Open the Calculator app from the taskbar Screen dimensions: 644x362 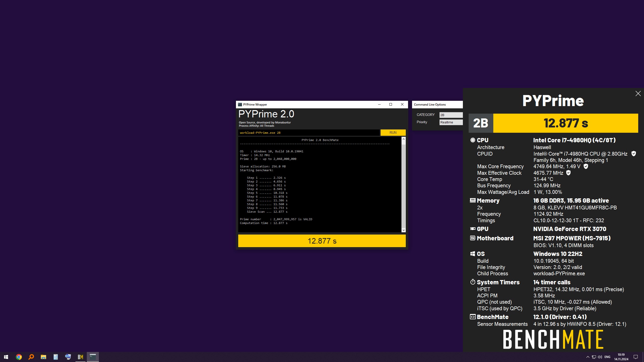tap(56, 357)
